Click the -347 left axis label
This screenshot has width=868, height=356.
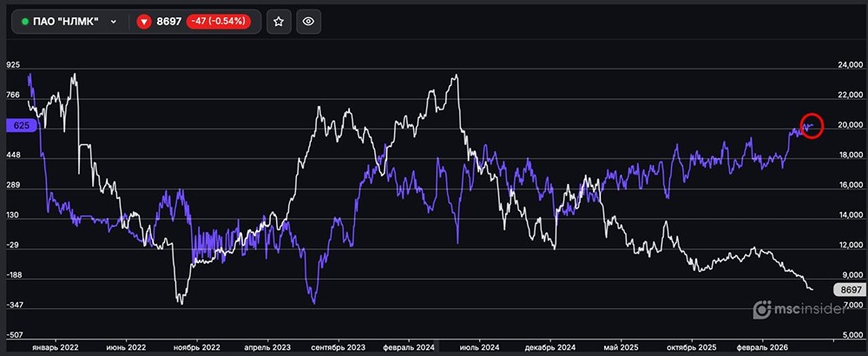pos(14,305)
